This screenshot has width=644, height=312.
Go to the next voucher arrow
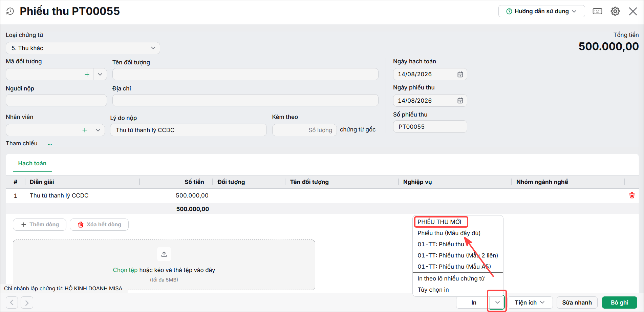pyautogui.click(x=27, y=303)
